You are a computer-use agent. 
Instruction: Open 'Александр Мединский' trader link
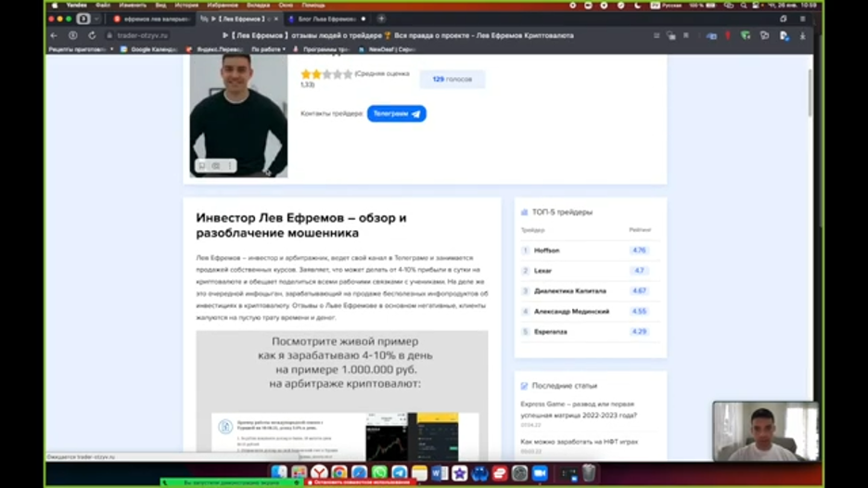(571, 312)
